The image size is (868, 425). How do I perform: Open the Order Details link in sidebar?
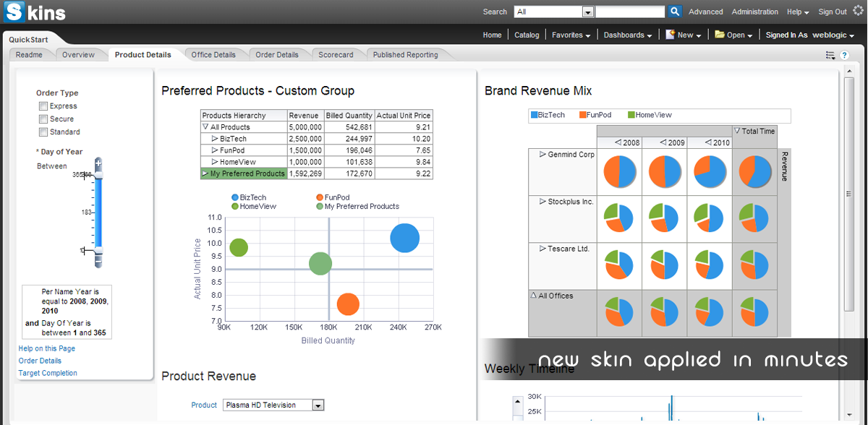coord(40,361)
